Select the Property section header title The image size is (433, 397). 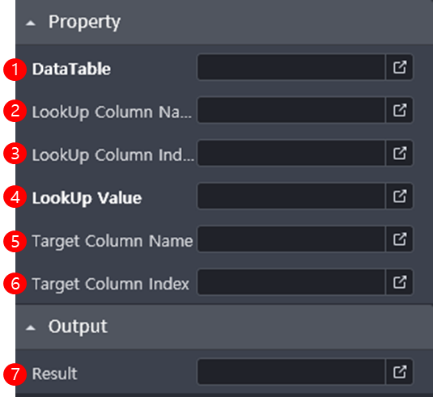coord(84,23)
